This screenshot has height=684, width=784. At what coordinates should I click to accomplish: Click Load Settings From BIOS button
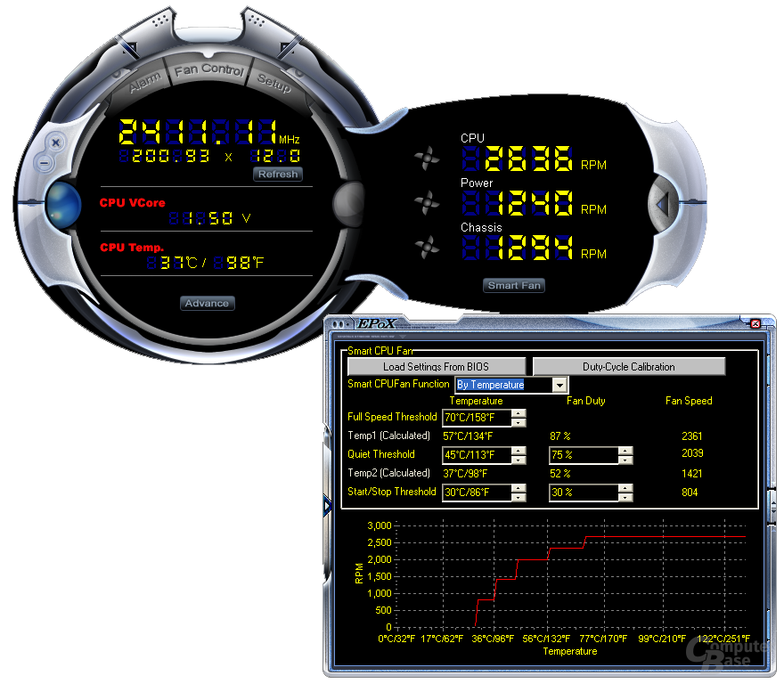pyautogui.click(x=437, y=367)
